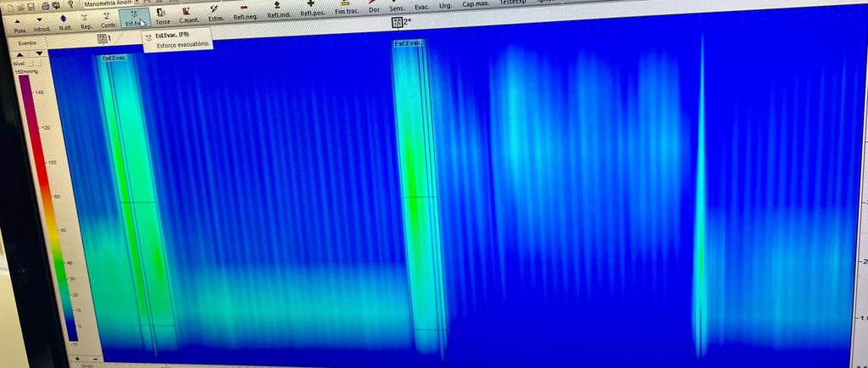Select the Fim trac. event tool

click(347, 8)
